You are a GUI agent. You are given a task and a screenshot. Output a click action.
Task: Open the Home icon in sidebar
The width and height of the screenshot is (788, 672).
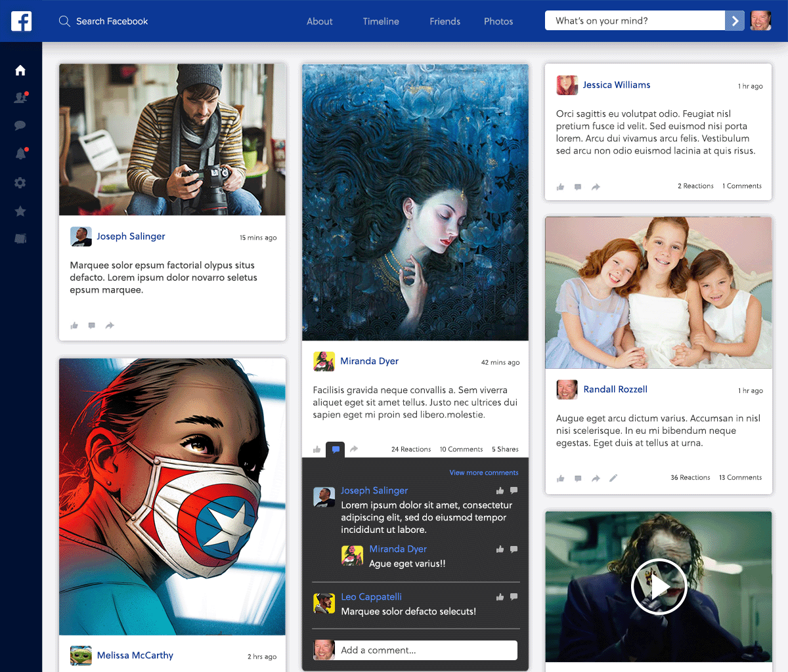pyautogui.click(x=20, y=70)
